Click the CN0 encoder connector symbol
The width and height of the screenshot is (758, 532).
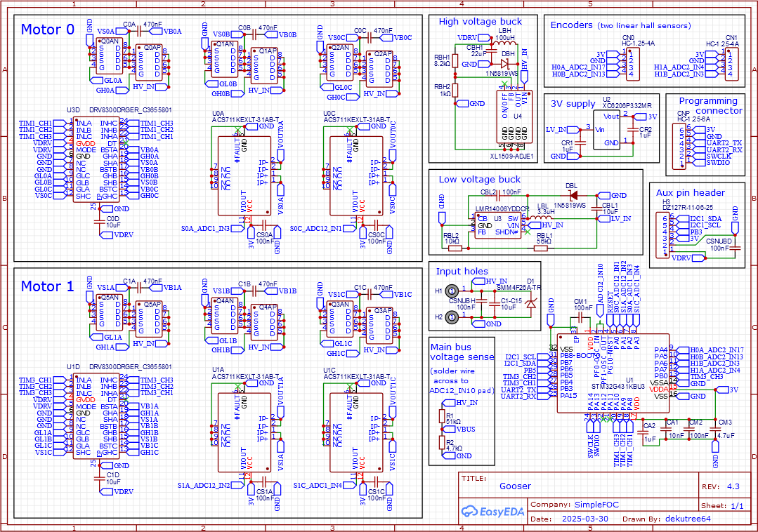633,63
